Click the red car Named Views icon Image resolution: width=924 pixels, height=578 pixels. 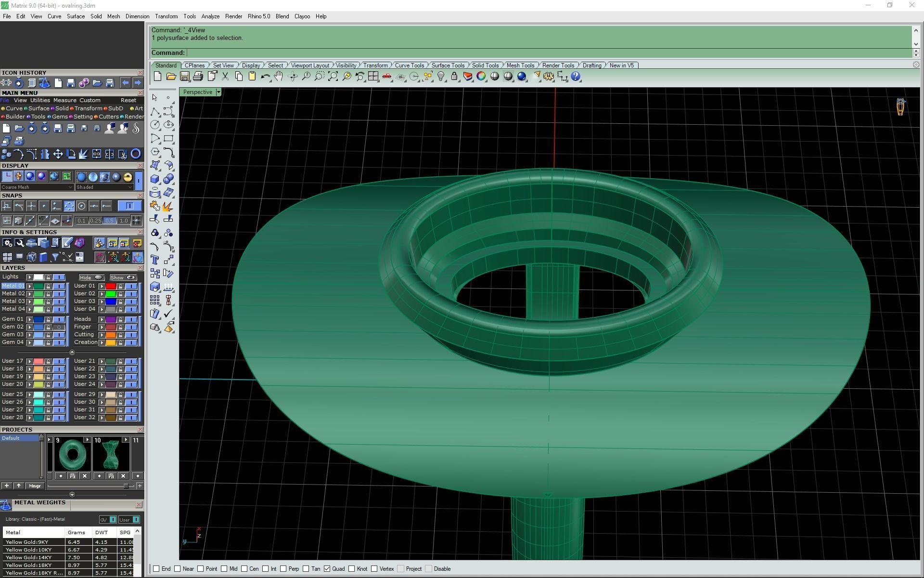tap(386, 77)
